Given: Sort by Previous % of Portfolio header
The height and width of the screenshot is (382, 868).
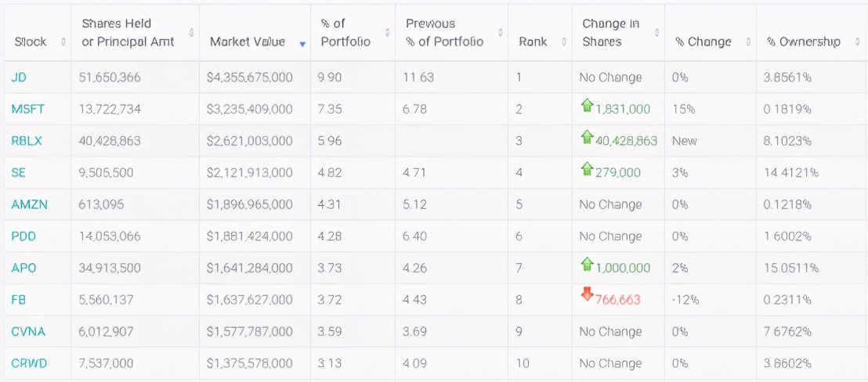Looking at the screenshot, I should click(444, 33).
